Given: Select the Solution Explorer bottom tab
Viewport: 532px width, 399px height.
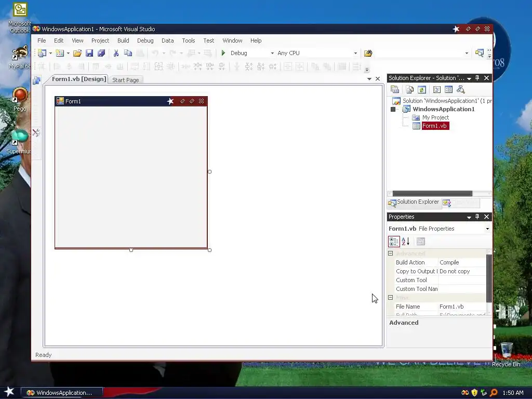Looking at the screenshot, I should 414,202.
